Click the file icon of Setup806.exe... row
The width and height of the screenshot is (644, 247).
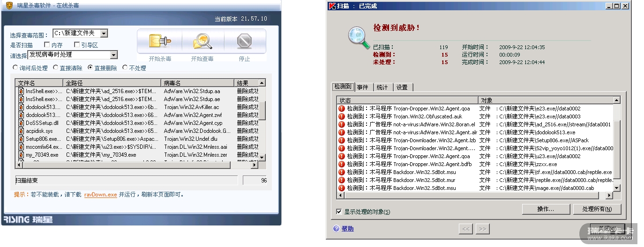(21, 139)
